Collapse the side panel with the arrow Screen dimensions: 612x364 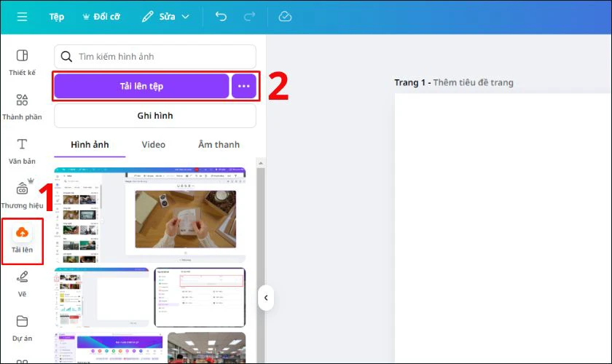(266, 298)
